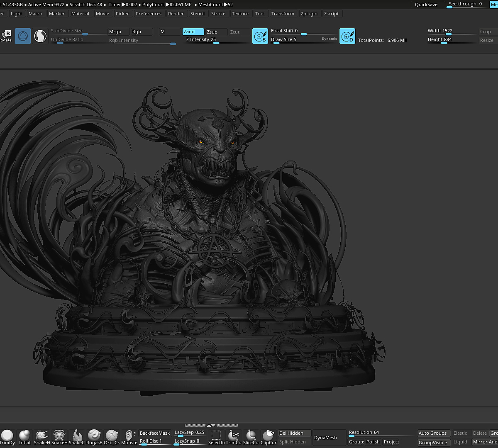
Task: Click the brush icon marked S
Action: (260, 36)
